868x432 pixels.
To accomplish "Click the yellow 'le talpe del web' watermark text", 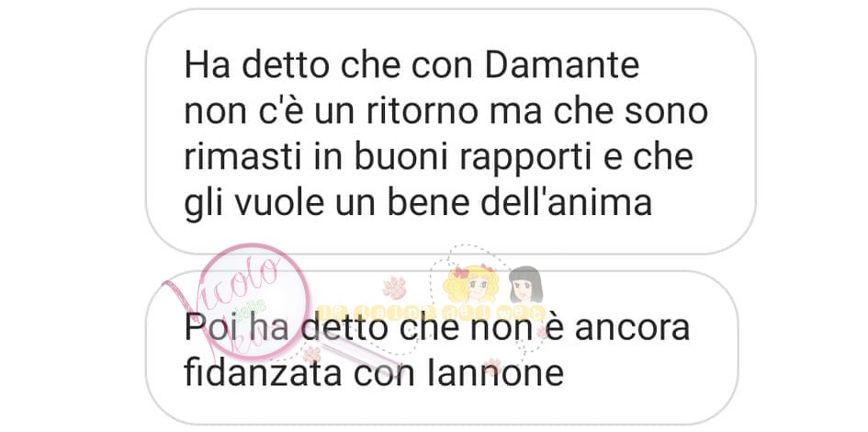I will [x=431, y=312].
